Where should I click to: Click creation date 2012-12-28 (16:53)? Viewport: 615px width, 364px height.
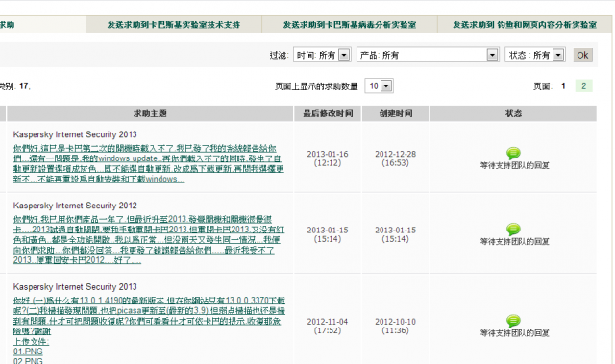click(x=395, y=158)
